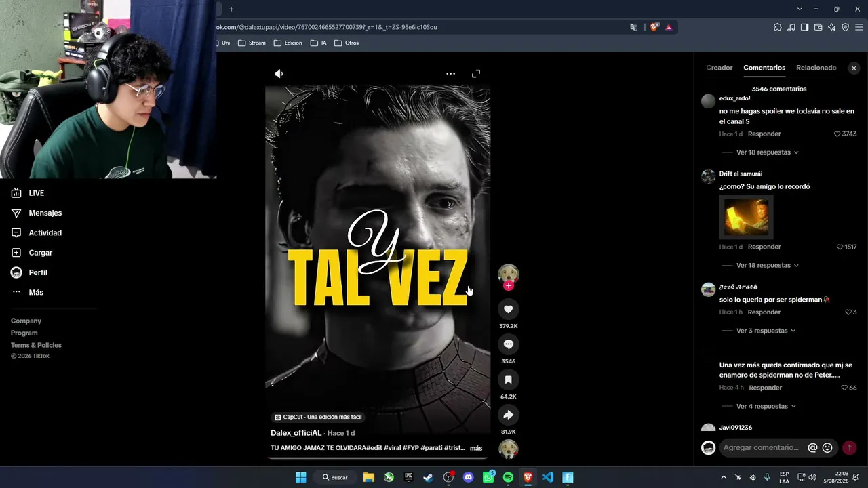Open comments using the speech bubble icon
Image resolution: width=868 pixels, height=488 pixels.
click(x=509, y=344)
